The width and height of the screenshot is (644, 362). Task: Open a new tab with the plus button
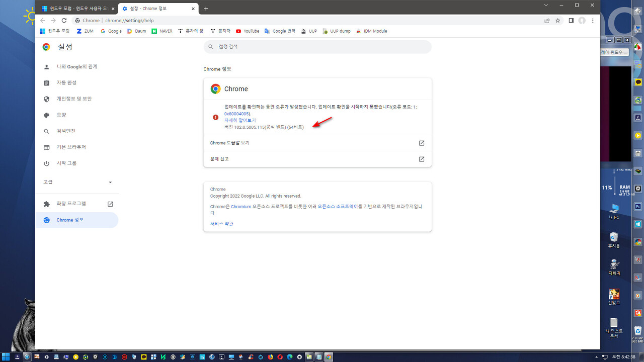(x=206, y=9)
